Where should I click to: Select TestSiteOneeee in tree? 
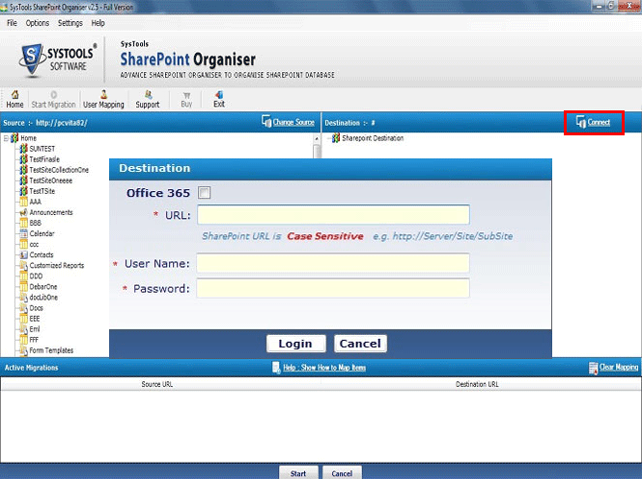[x=51, y=181]
